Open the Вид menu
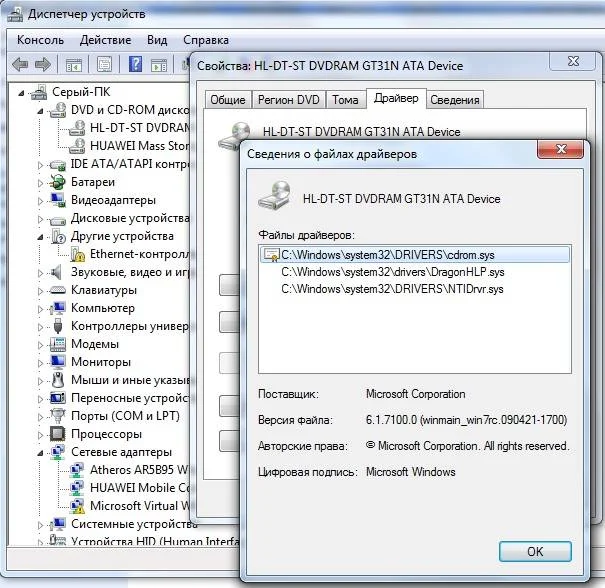The image size is (605, 588). click(157, 40)
